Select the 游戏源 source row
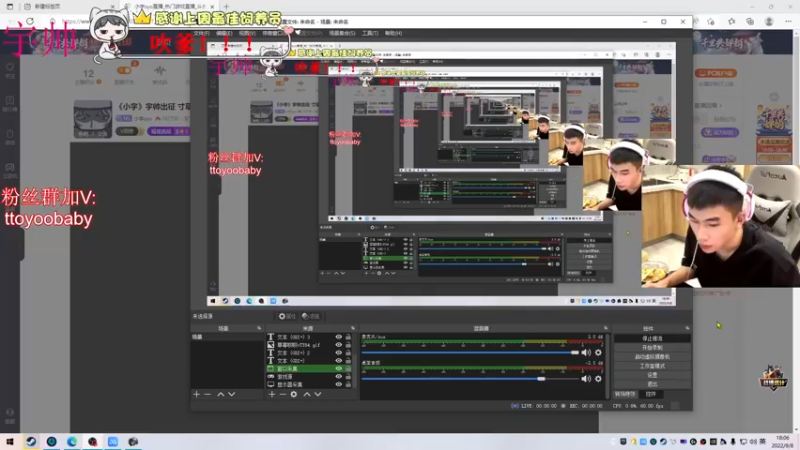This screenshot has width=800, height=450. click(309, 377)
